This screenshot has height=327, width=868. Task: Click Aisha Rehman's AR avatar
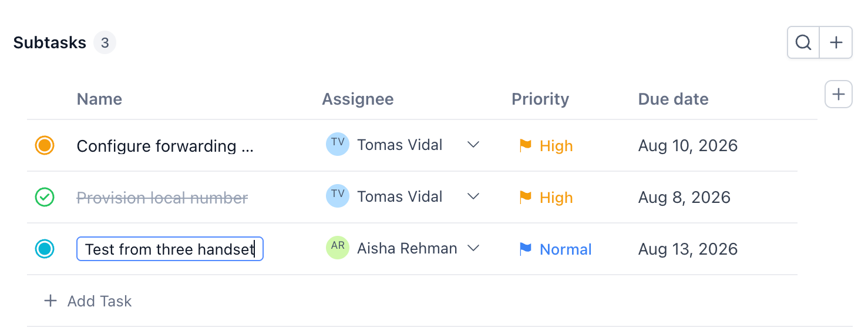338,248
